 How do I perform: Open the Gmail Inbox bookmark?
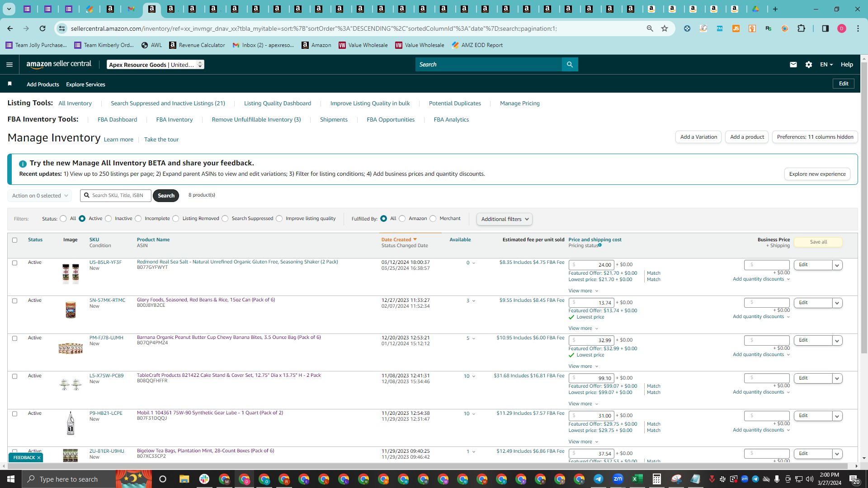(x=263, y=45)
